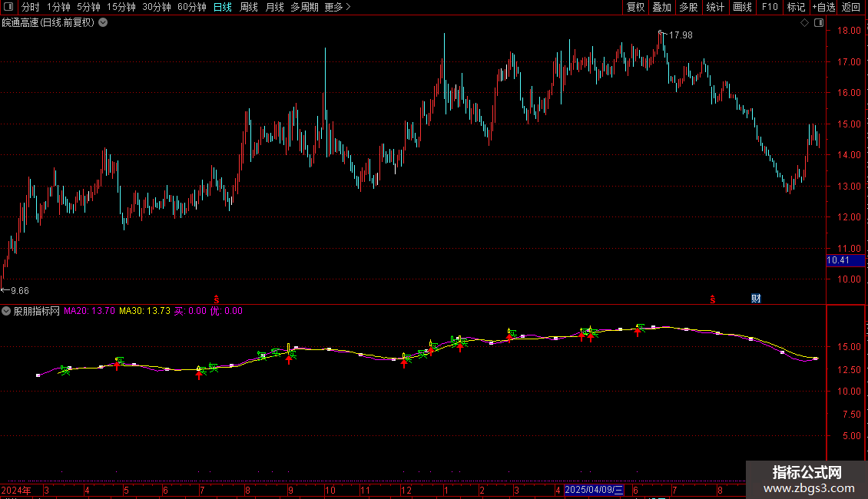Expand the 更多 periods menu
Image resolution: width=868 pixels, height=499 pixels.
(337, 7)
